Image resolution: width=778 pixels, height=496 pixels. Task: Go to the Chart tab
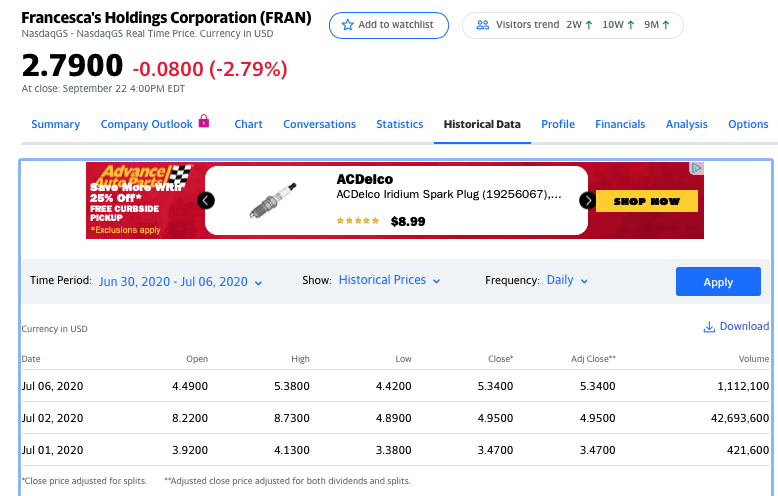point(249,124)
